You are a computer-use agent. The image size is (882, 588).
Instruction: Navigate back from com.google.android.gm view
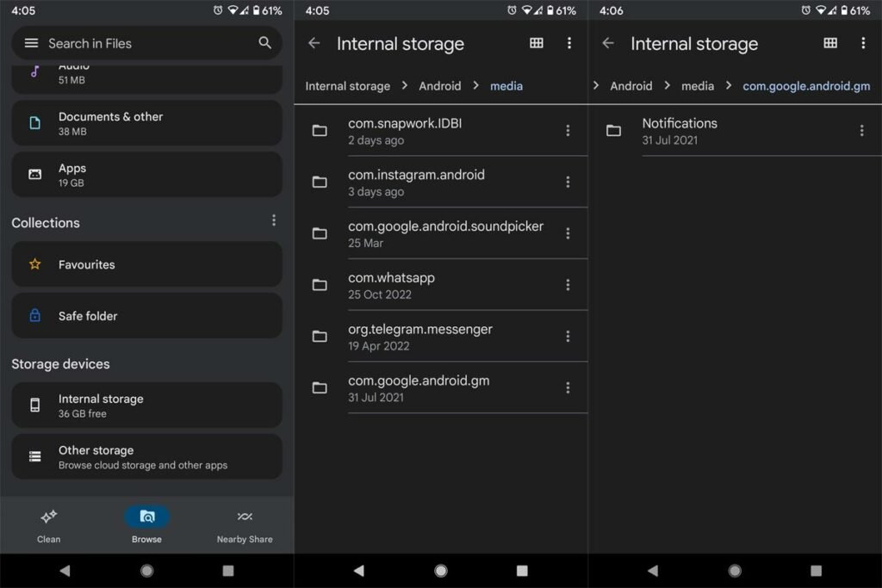[608, 43]
